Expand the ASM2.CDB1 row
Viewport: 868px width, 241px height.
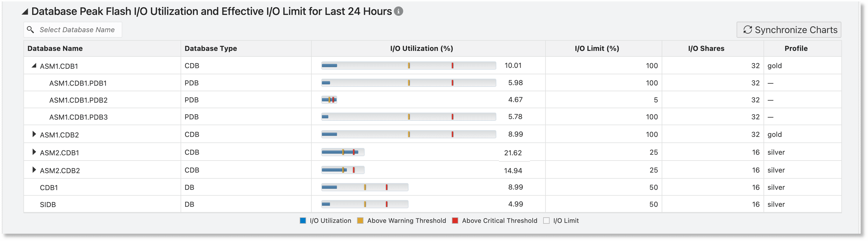(34, 152)
